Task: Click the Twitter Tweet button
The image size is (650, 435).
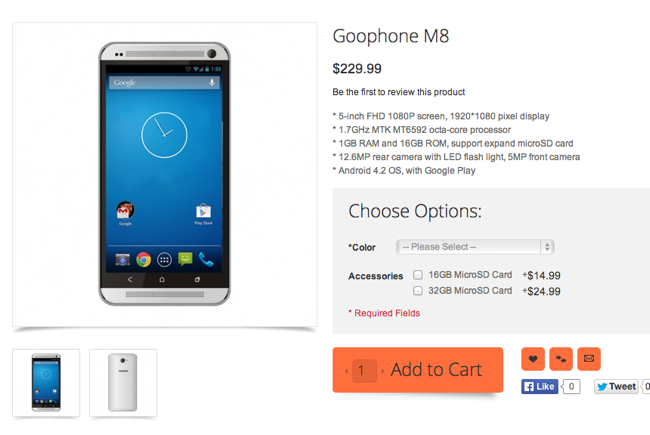Action: point(616,386)
